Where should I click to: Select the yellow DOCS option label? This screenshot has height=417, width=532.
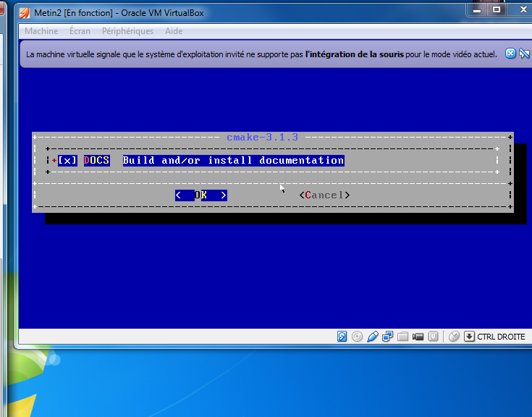tap(97, 160)
